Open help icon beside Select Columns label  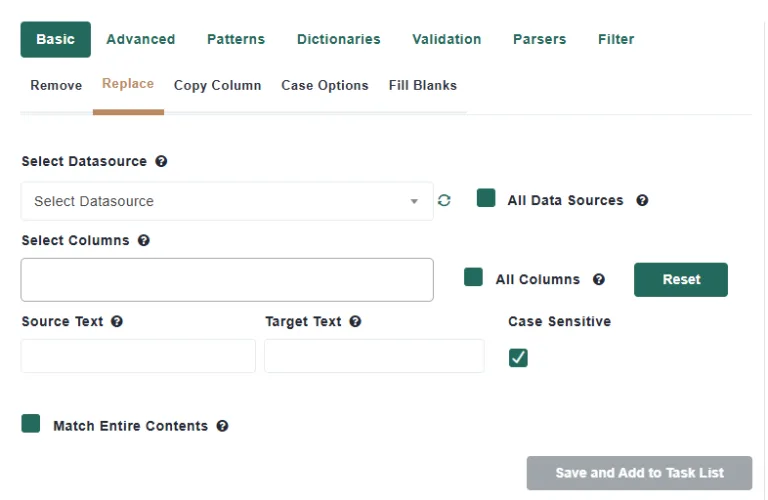[x=144, y=240]
